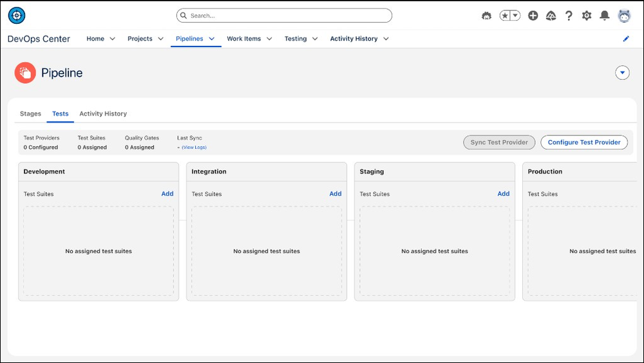The width and height of the screenshot is (644, 363).
Task: Click the global create plus icon
Action: pyautogui.click(x=533, y=15)
